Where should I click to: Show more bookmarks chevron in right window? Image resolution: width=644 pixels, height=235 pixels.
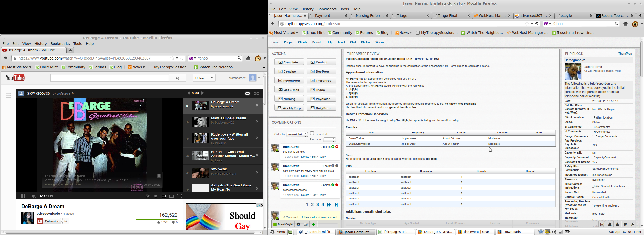pos(641,33)
